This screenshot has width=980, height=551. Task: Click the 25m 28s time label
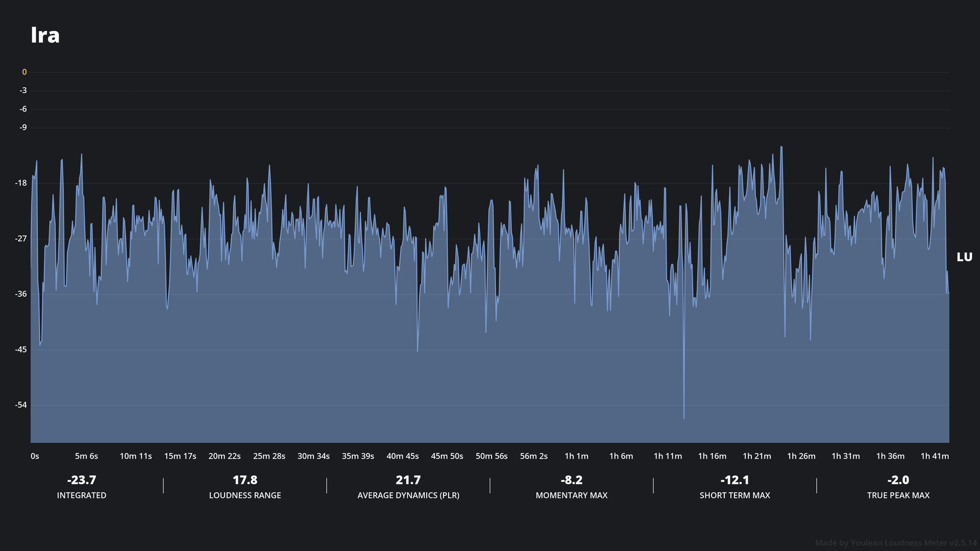pyautogui.click(x=269, y=456)
